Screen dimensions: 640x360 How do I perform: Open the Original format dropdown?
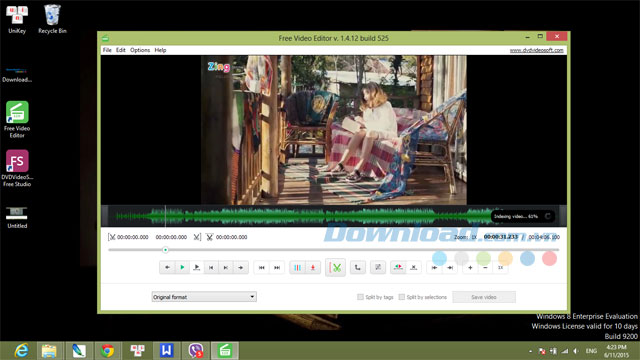pyautogui.click(x=204, y=297)
